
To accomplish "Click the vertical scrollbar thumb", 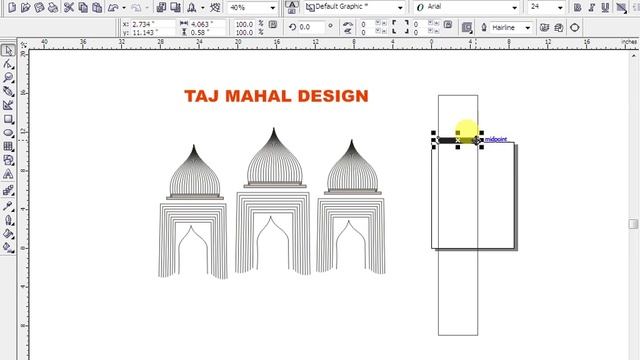I will [x=633, y=224].
